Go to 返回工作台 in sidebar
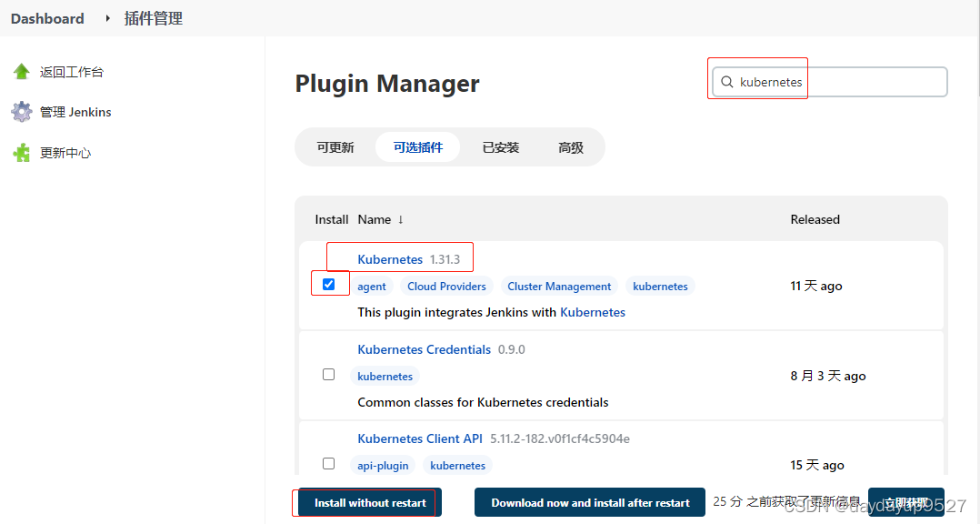Image resolution: width=980 pixels, height=524 pixels. coord(71,72)
